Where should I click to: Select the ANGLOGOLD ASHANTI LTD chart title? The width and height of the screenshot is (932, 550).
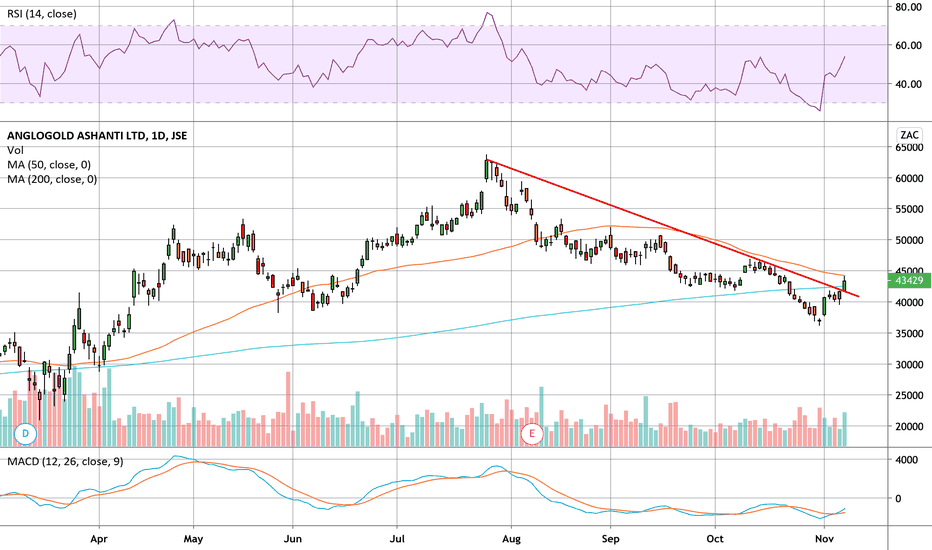97,136
